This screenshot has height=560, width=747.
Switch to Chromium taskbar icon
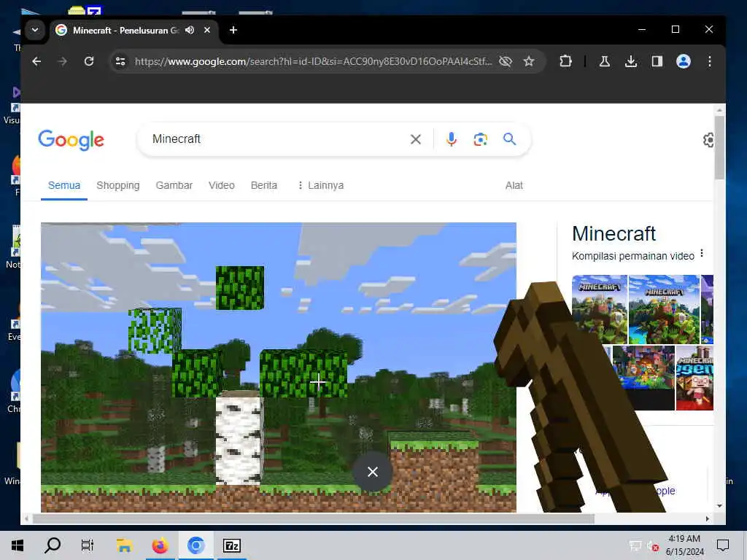pos(196,545)
